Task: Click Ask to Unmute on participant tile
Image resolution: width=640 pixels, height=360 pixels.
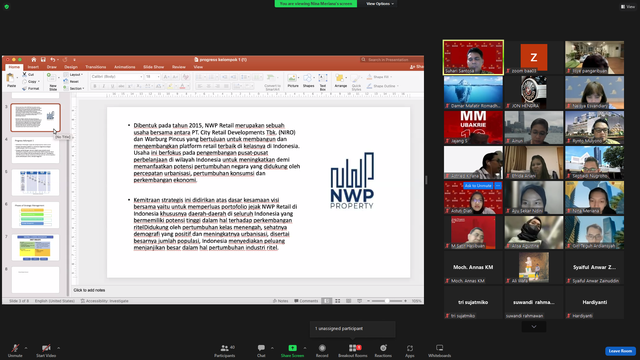Action: pyautogui.click(x=478, y=186)
